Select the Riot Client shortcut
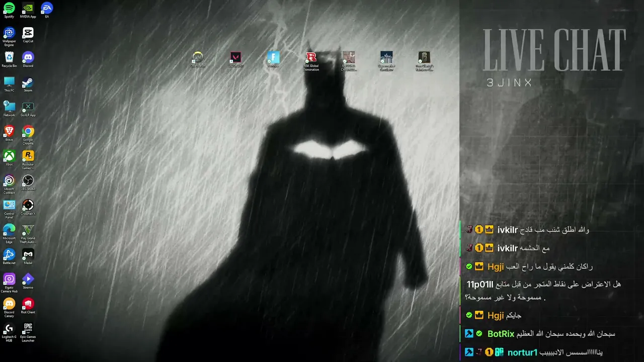 [28, 306]
